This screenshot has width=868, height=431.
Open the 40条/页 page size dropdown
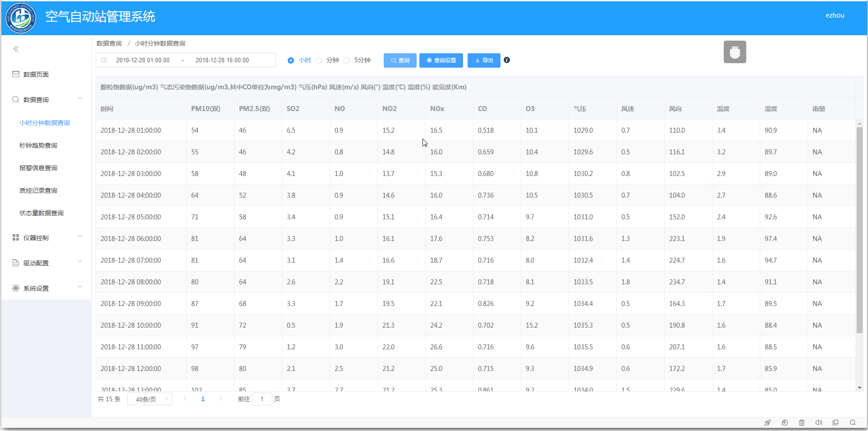[150, 399]
